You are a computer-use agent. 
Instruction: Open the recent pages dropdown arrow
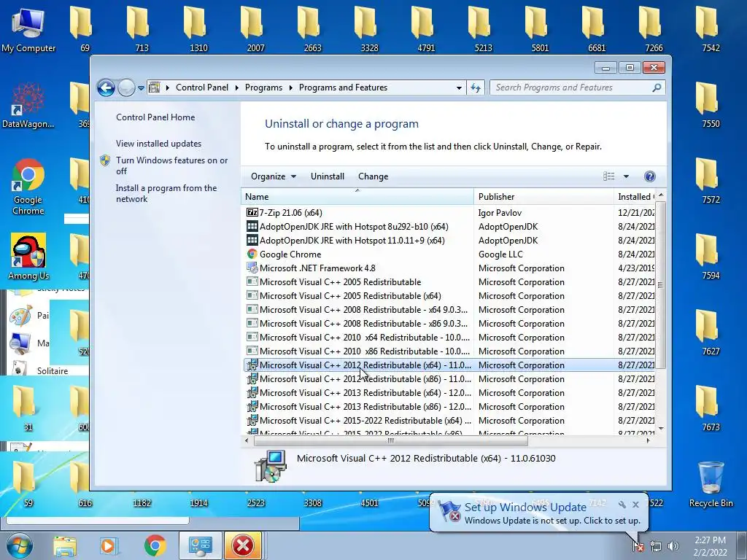pos(141,88)
